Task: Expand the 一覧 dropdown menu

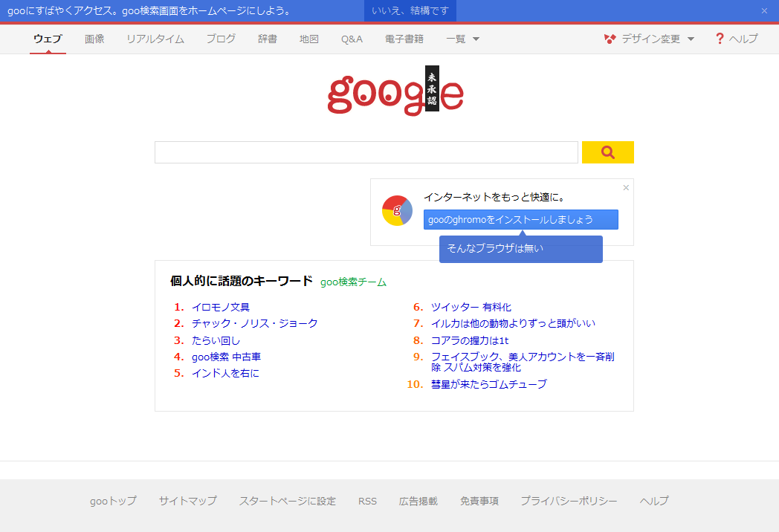Action: pos(476,39)
